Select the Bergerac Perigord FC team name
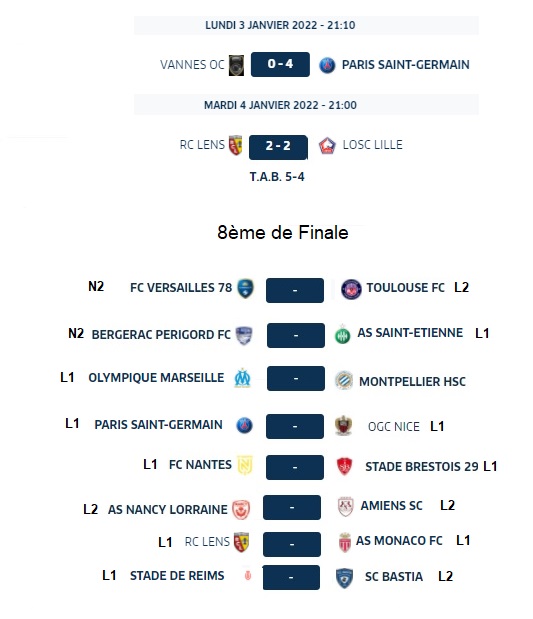 point(161,335)
